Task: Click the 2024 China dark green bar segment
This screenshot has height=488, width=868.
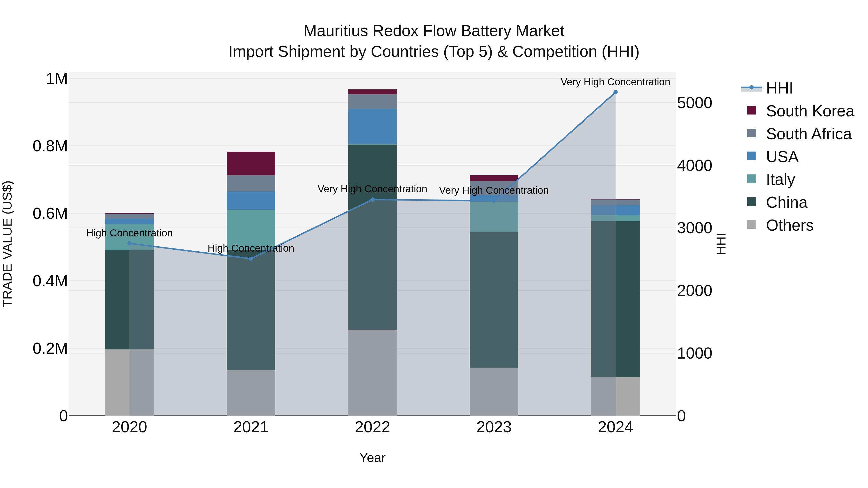Action: click(x=615, y=299)
